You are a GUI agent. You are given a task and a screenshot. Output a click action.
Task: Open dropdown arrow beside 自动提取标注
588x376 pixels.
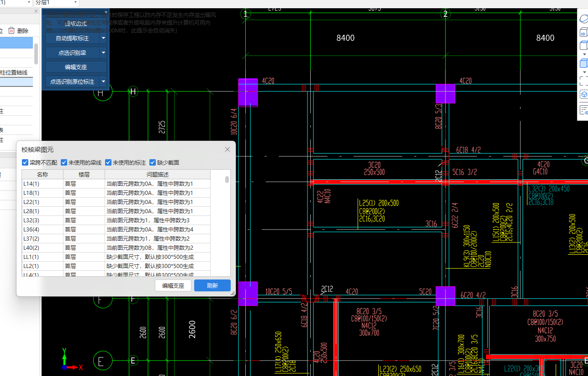(x=104, y=38)
